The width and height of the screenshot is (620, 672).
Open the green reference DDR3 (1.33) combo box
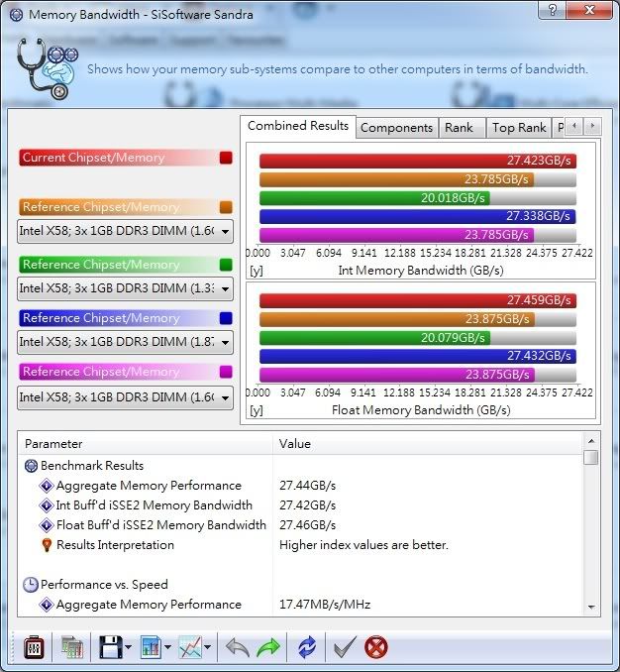pos(125,288)
